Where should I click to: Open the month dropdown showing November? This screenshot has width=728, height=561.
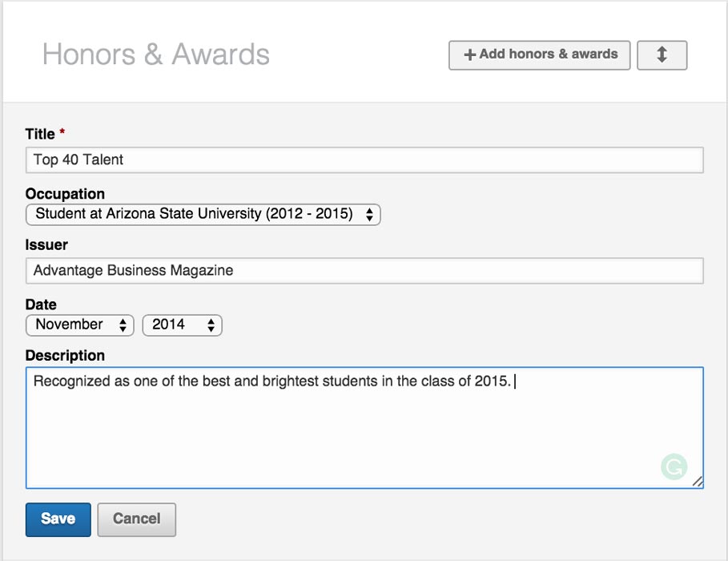pyautogui.click(x=79, y=325)
